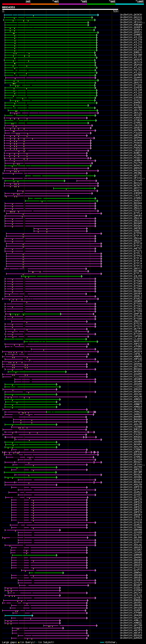Select hit label UniRef100_Q41347
The height and width of the screenshot is (644, 146).
tap(131, 593)
